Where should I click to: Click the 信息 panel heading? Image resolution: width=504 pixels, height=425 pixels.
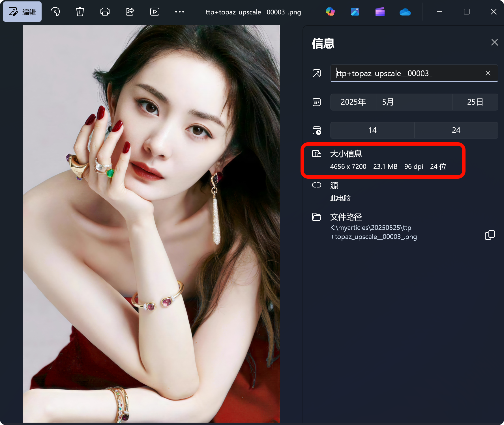(x=323, y=44)
